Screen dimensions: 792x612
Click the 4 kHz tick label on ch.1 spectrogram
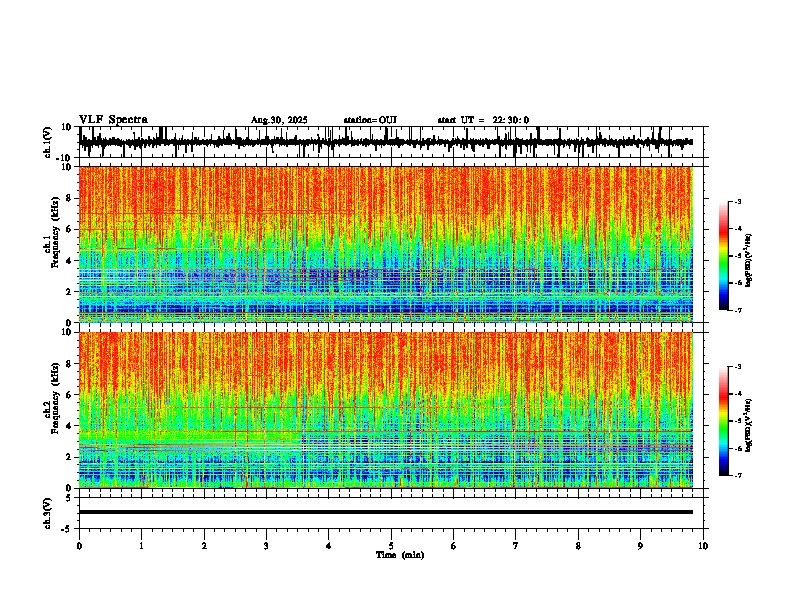[x=69, y=261]
